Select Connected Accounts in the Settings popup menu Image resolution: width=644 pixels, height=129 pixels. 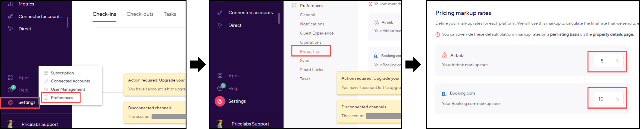tap(70, 81)
